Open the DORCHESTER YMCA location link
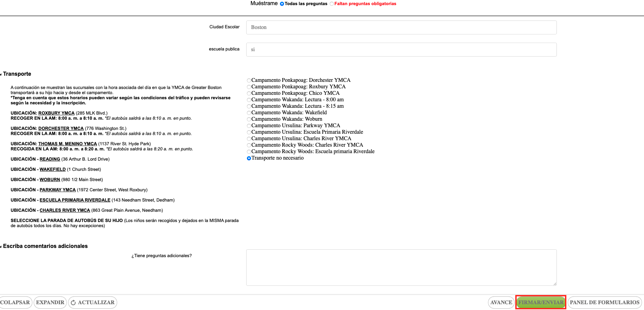 pos(61,129)
